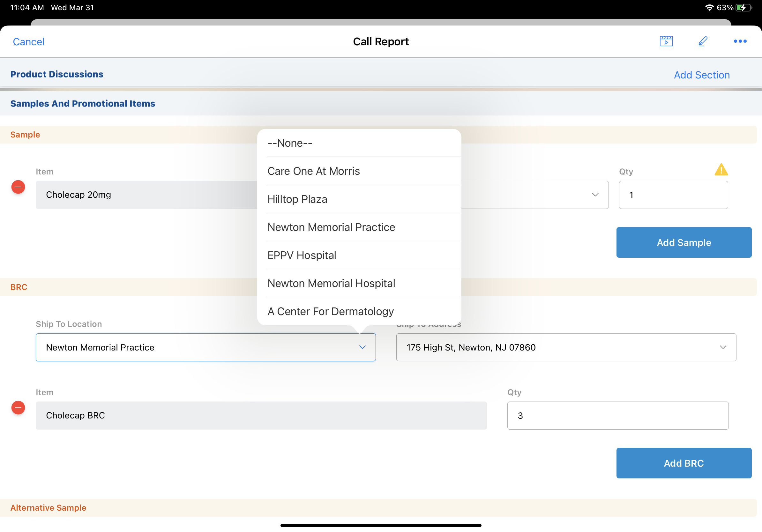This screenshot has height=532, width=762.
Task: Tap the pen signature icon
Action: [x=703, y=41]
